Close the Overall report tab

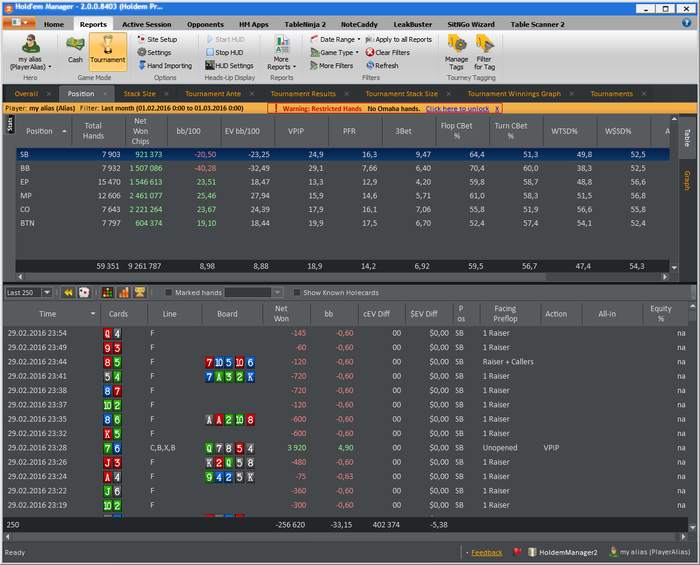49,94
